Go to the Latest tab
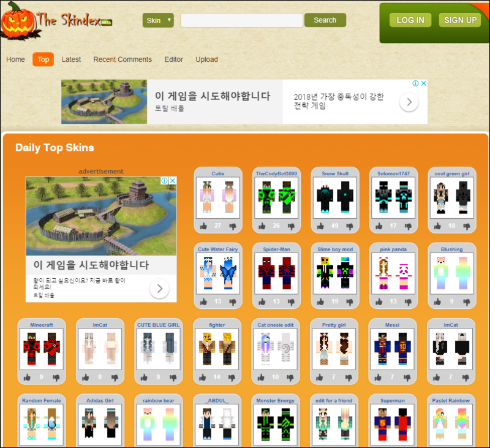This screenshot has width=490, height=448. pos(71,59)
